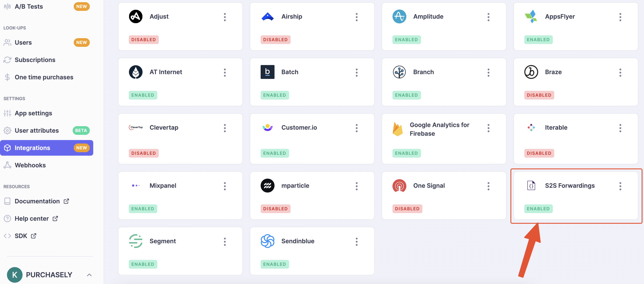Click the Adjust logo icon

click(x=136, y=16)
